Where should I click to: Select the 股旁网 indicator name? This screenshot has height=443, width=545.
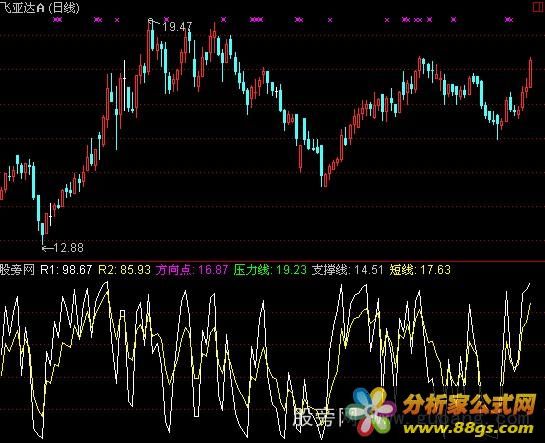coord(17,270)
